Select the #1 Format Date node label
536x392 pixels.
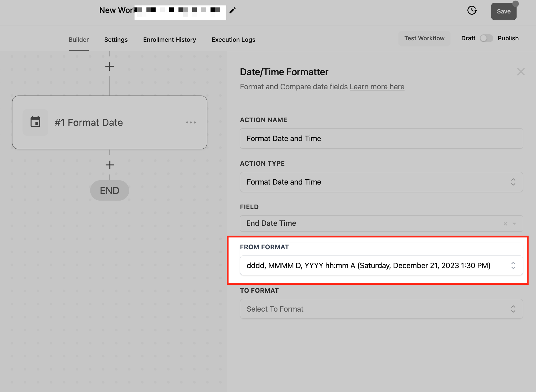click(89, 122)
